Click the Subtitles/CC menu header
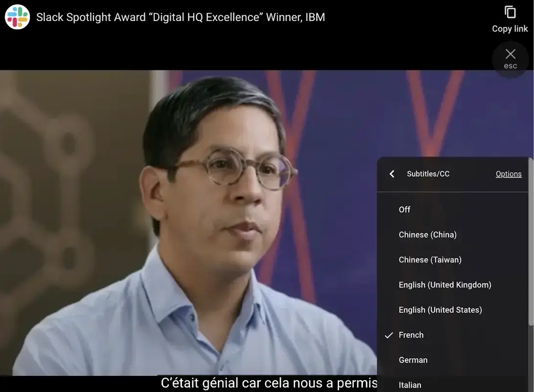 428,174
